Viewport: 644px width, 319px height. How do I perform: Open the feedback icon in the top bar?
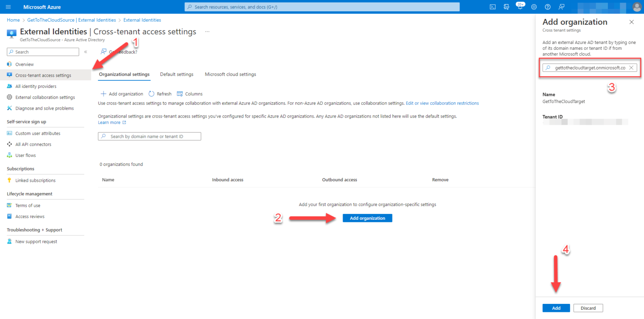coord(561,7)
